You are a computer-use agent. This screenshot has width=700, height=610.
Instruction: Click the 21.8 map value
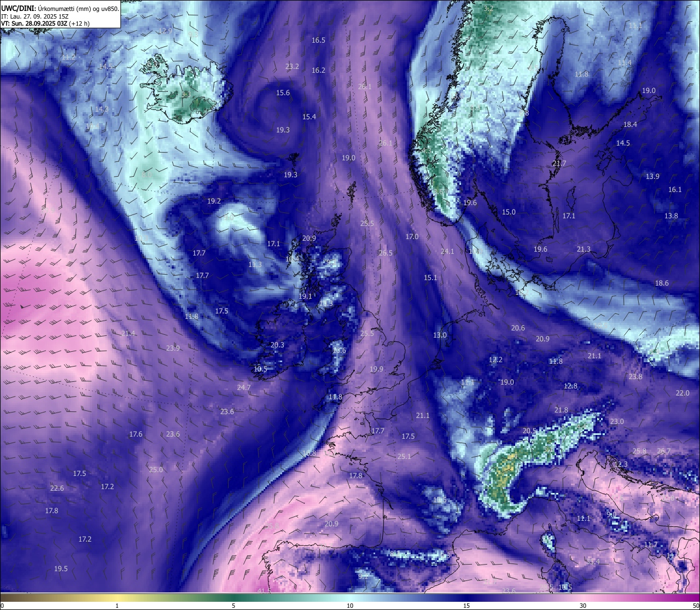point(561,410)
